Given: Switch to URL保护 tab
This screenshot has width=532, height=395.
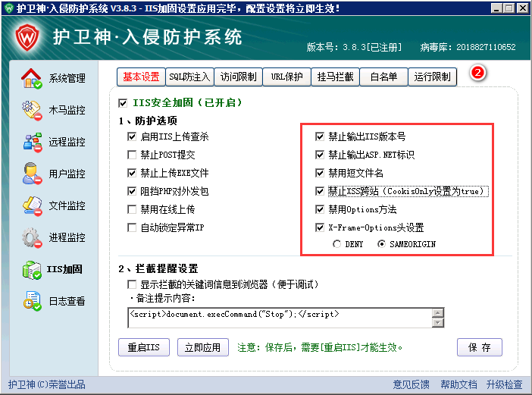Looking at the screenshot, I should 286,77.
